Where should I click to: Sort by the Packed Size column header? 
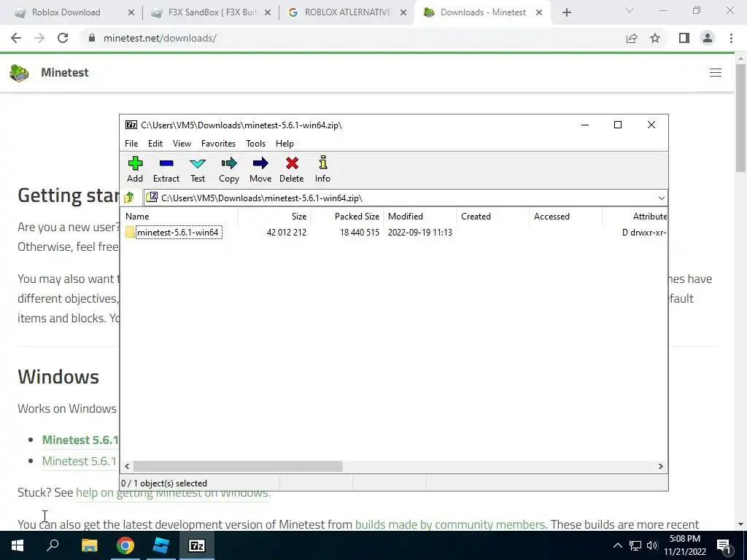pos(347,216)
